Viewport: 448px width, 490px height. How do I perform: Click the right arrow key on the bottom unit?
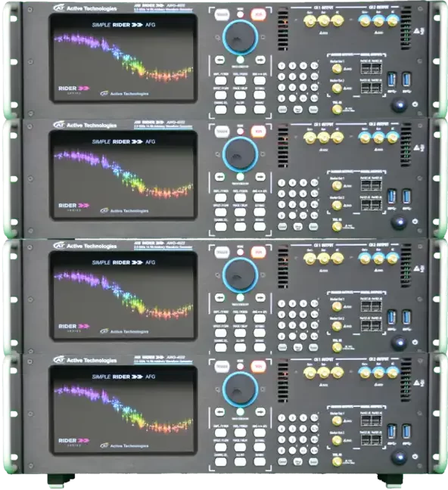point(260,411)
